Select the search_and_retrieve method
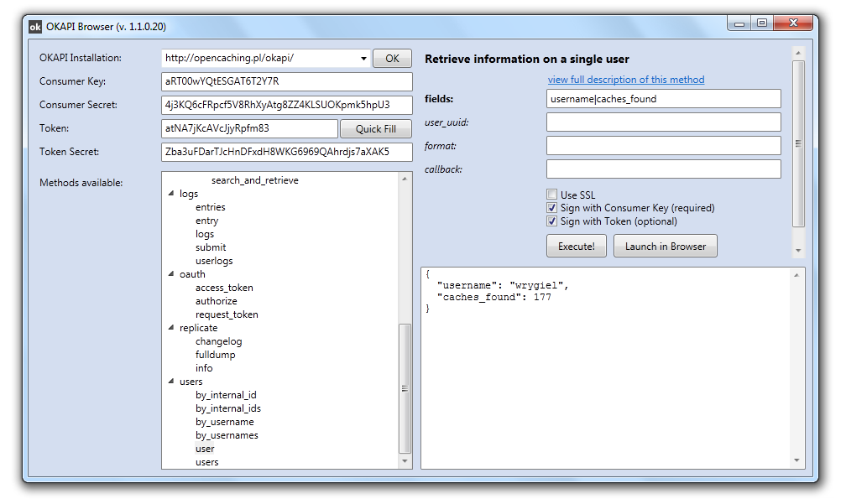Viewport: 846px width, 504px height. (254, 180)
